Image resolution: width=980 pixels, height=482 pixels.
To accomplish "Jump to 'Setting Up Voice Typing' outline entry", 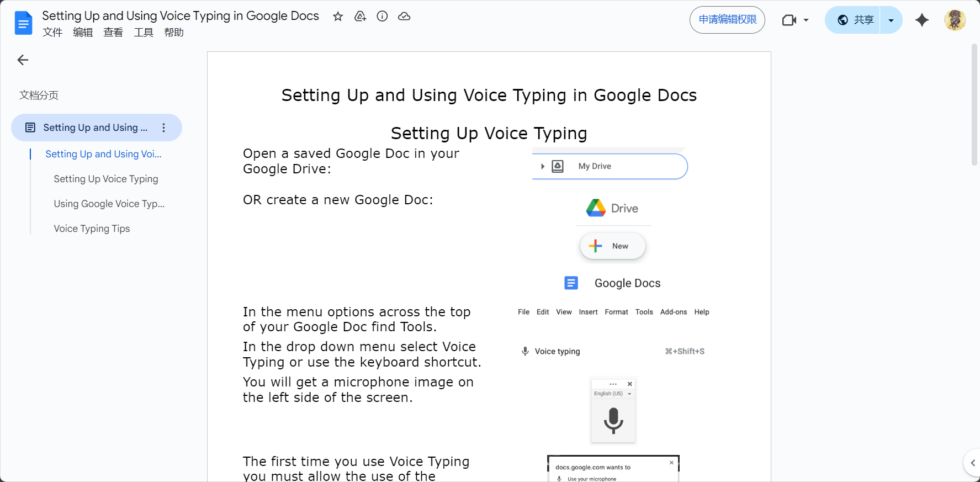I will tap(106, 179).
